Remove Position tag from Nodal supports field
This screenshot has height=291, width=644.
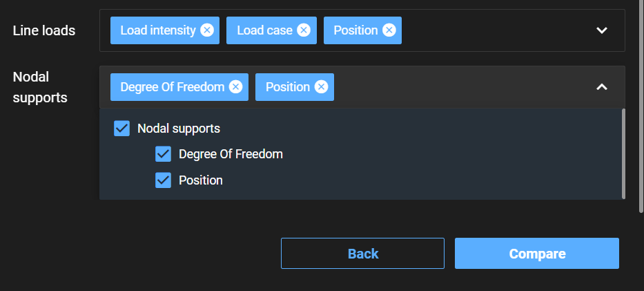[x=321, y=86]
